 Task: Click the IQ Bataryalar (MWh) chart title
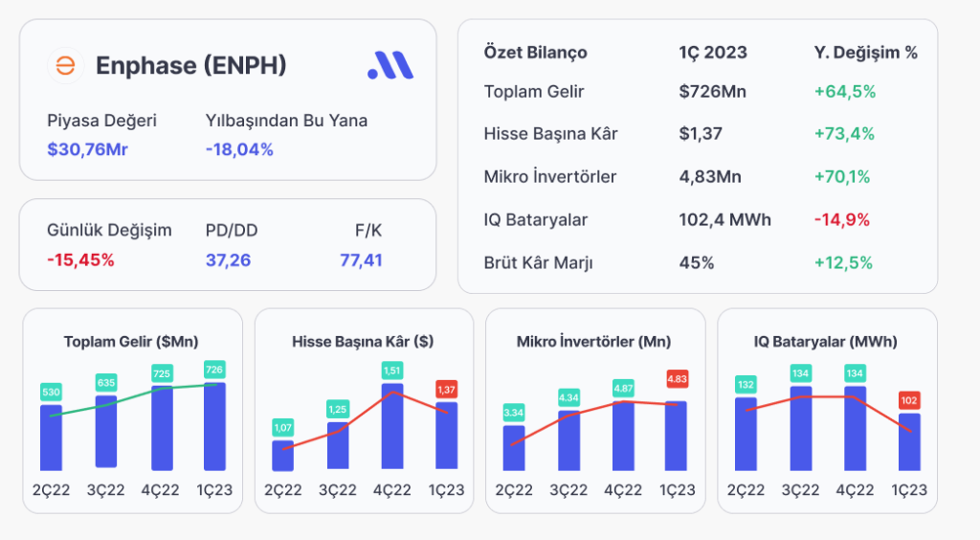coord(825,342)
